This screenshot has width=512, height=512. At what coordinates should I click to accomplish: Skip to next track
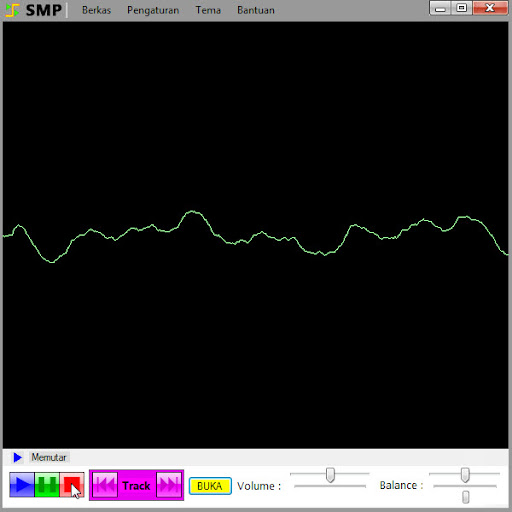click(169, 485)
